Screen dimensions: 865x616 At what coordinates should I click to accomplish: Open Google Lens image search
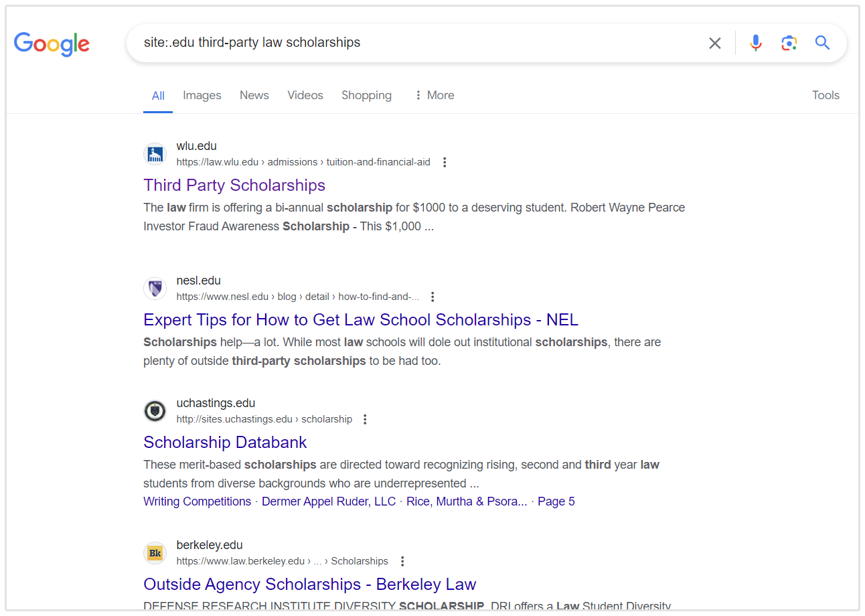tap(789, 44)
